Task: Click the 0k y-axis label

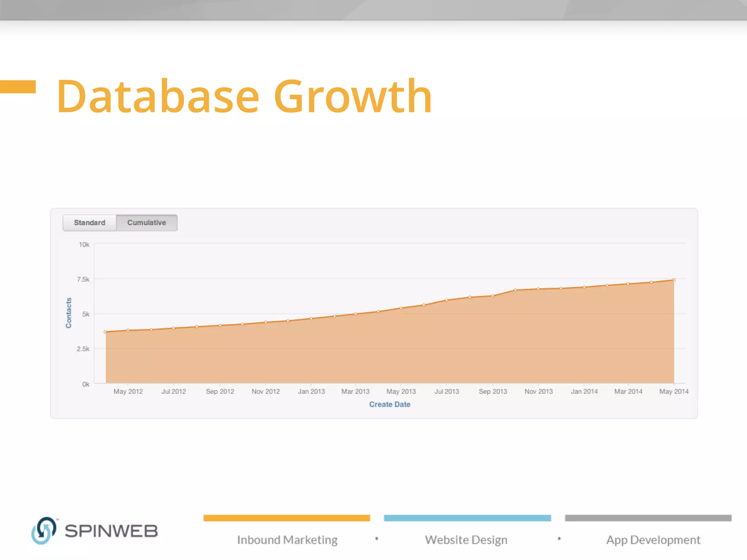Action: point(86,384)
